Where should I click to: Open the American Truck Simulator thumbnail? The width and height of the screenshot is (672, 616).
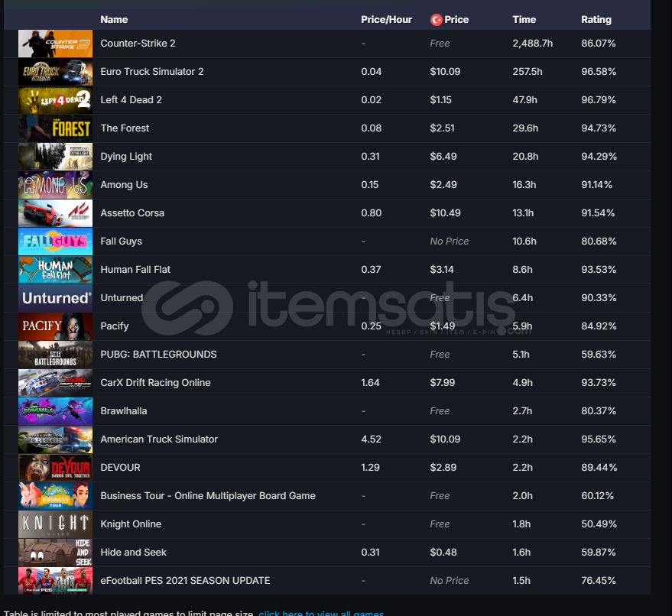click(x=55, y=439)
